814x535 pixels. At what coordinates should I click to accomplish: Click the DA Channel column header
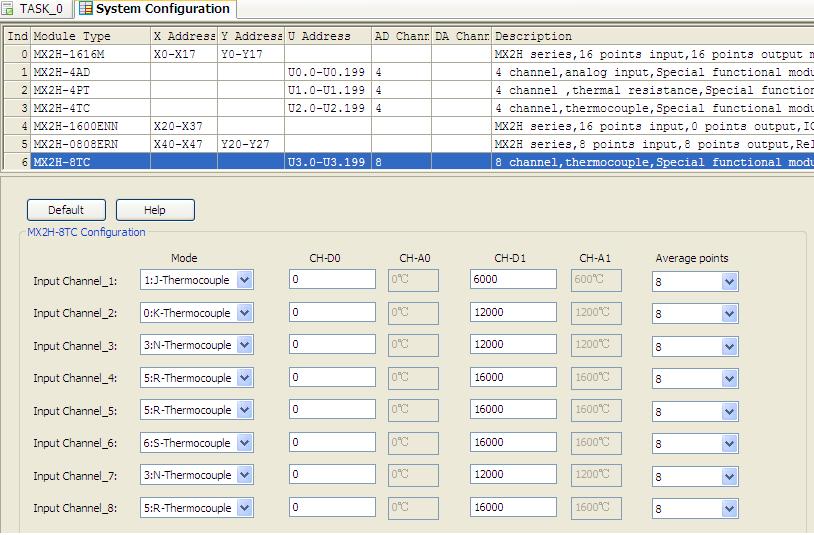(462, 36)
